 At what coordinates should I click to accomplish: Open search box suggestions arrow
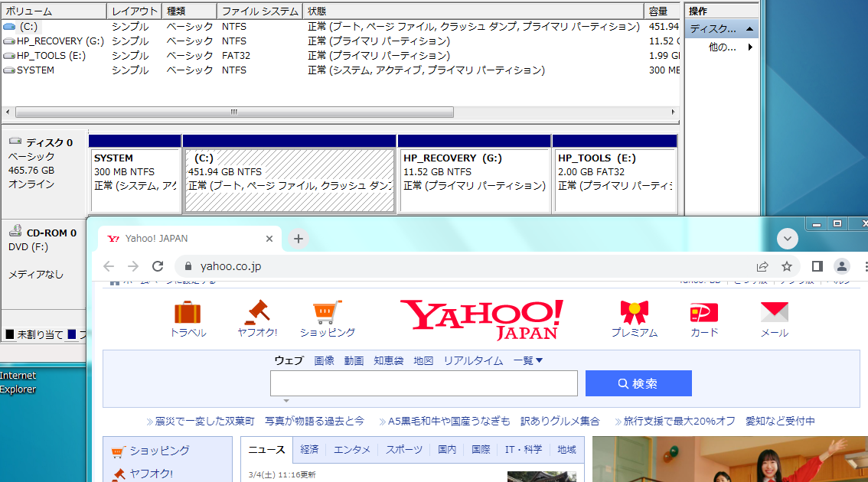(x=286, y=401)
